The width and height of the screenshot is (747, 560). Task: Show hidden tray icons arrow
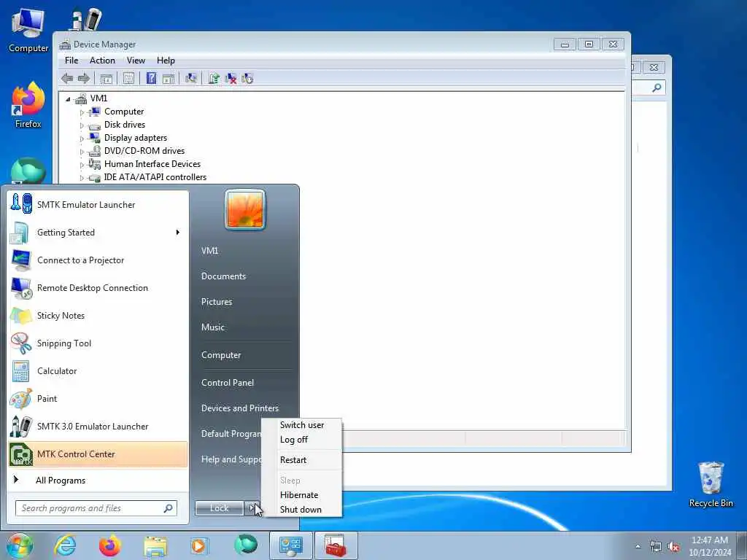[x=638, y=547]
